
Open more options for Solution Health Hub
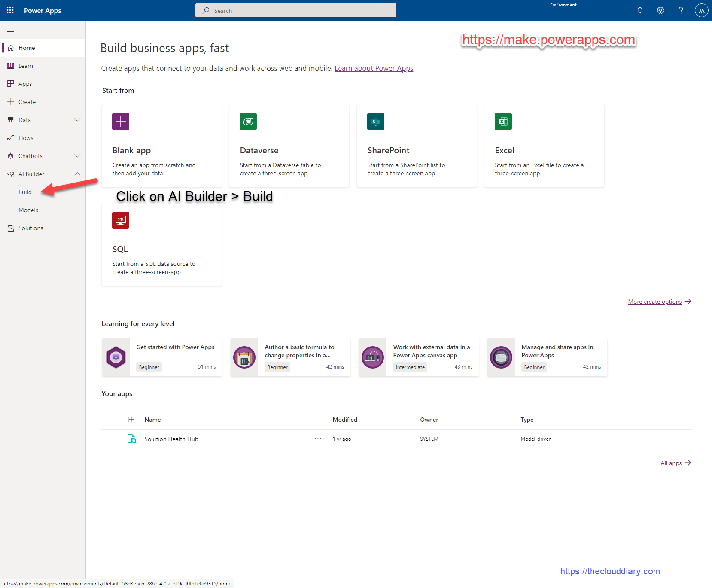pyautogui.click(x=318, y=439)
